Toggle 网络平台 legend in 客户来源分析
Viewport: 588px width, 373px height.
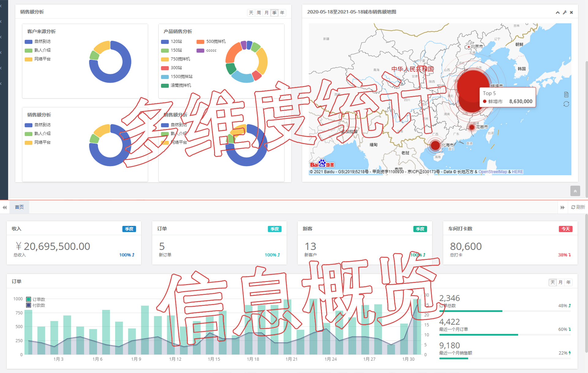[x=38, y=59]
